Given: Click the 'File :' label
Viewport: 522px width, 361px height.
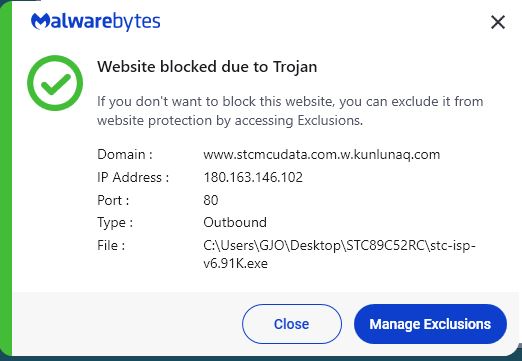Looking at the screenshot, I should pos(111,245).
